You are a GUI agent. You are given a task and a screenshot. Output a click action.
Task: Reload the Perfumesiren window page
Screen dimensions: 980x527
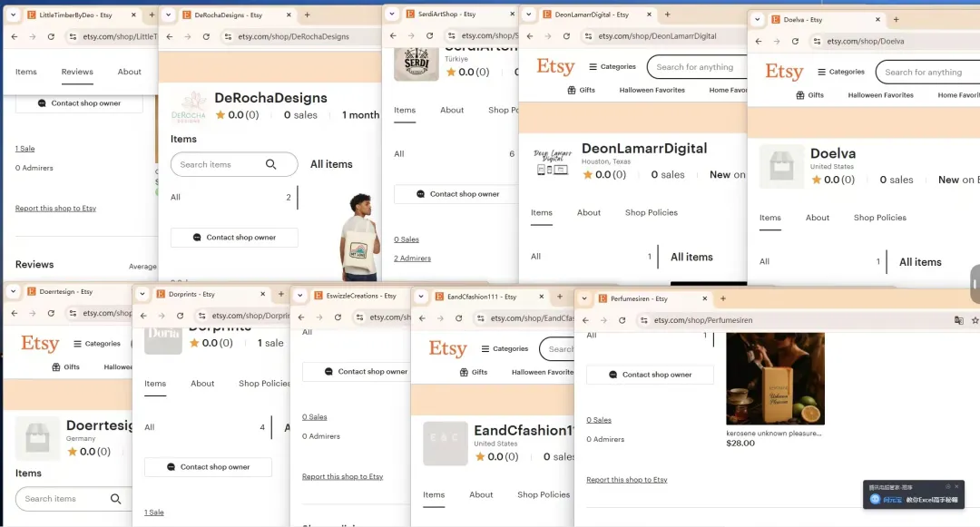click(622, 320)
